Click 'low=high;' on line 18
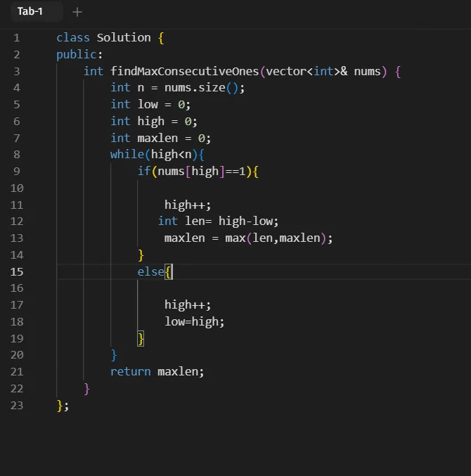This screenshot has height=476, width=471. (195, 322)
